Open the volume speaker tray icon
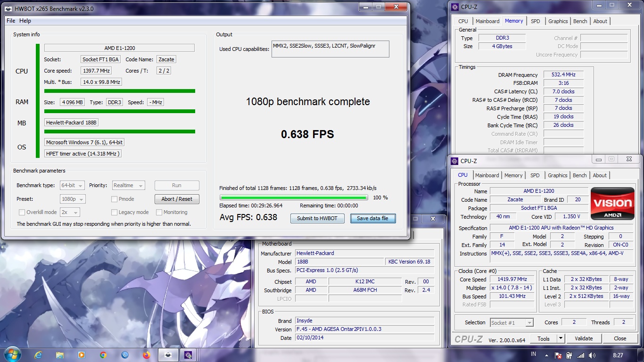Image resolution: width=644 pixels, height=362 pixels. tap(592, 355)
